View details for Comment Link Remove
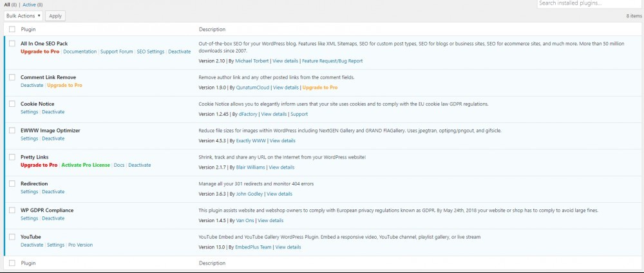Viewport: 644px width, 273px height. click(286, 88)
